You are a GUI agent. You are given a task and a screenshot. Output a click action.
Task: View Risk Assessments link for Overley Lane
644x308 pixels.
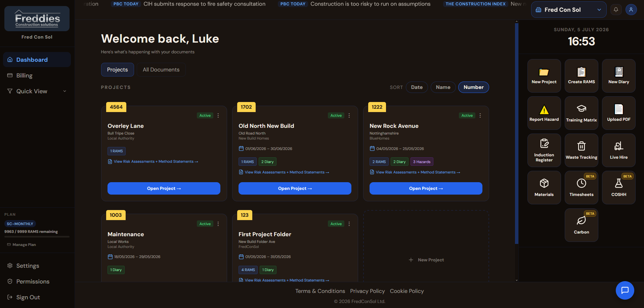[x=153, y=162]
